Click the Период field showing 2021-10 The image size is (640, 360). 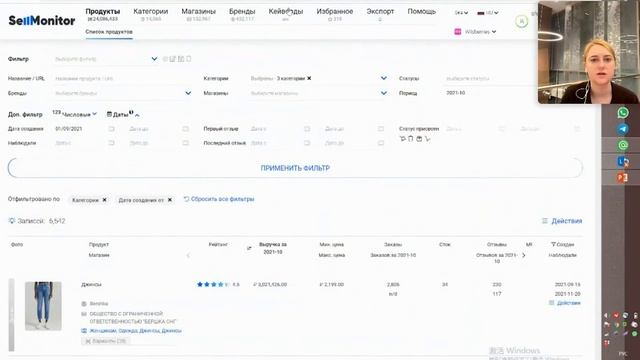click(490, 93)
